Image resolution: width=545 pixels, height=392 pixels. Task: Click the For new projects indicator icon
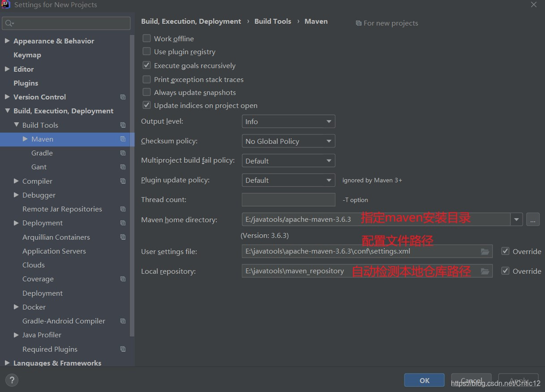coord(358,23)
